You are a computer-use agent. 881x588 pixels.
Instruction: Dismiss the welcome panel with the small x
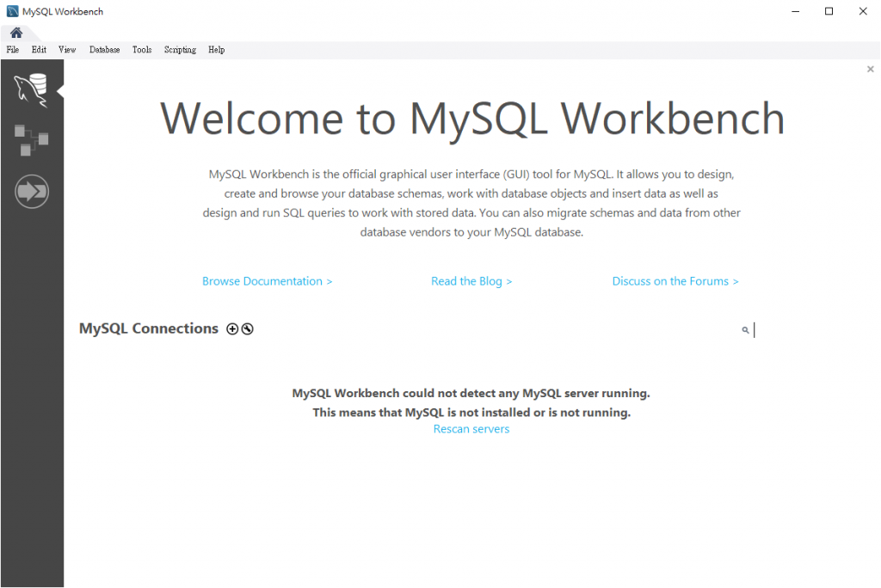click(x=870, y=70)
